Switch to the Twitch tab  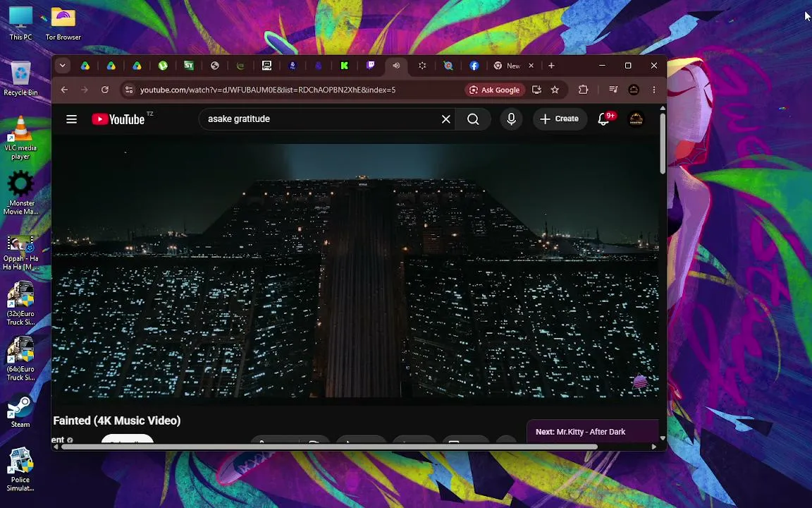(x=370, y=66)
